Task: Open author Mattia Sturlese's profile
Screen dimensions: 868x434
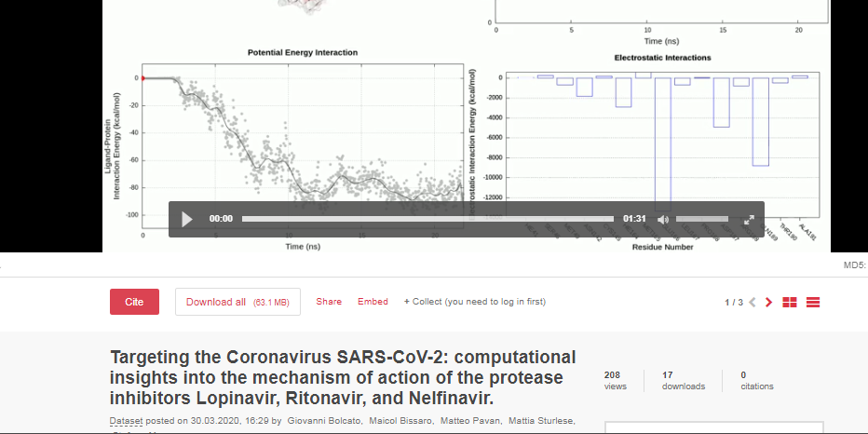Action: [541, 421]
